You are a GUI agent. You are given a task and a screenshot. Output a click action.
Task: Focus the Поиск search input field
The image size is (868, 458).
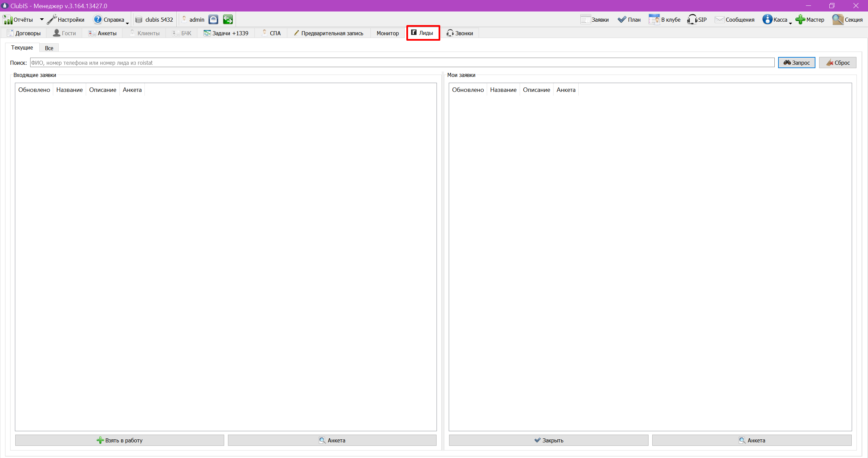click(402, 62)
